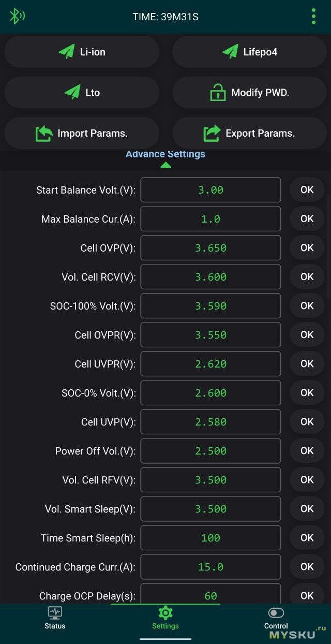This screenshot has height=644, width=331.
Task: Select the Settings tab
Action: (x=165, y=618)
